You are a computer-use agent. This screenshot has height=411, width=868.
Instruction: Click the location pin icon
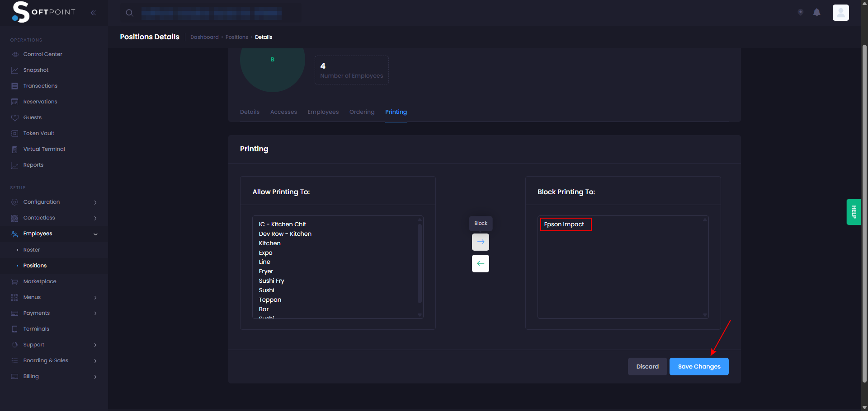tap(800, 13)
